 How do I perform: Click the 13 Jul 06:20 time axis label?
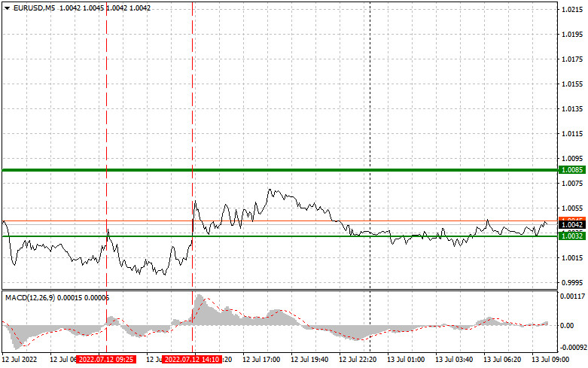(x=502, y=360)
